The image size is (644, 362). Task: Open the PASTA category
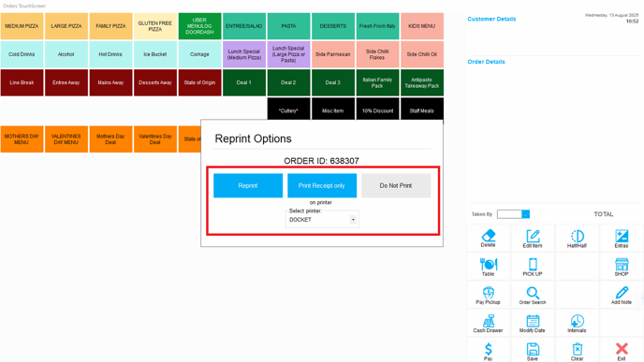(x=288, y=26)
